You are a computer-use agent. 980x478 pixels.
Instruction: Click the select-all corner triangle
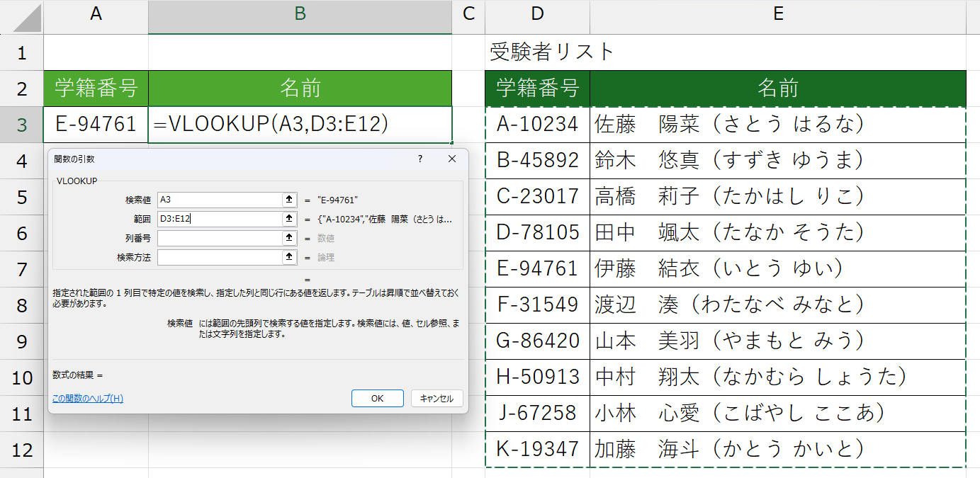(x=22, y=18)
